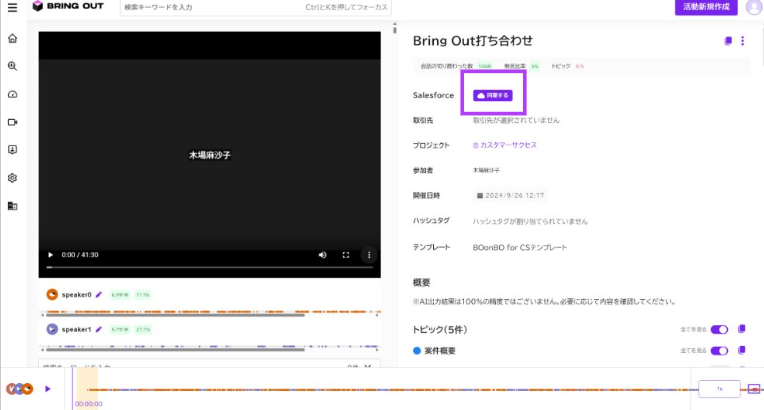The image size is (764, 410).
Task: Toggle 全てを見る for 案件概要
Action: pos(719,351)
